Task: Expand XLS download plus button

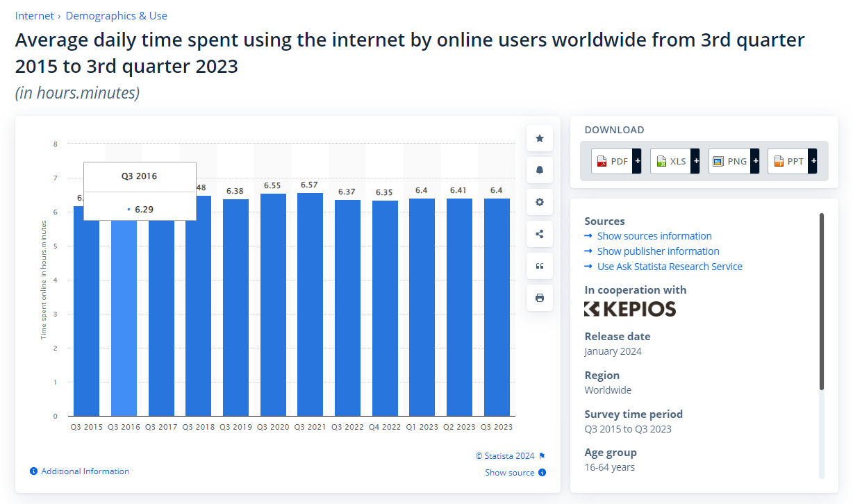Action: 695,161
